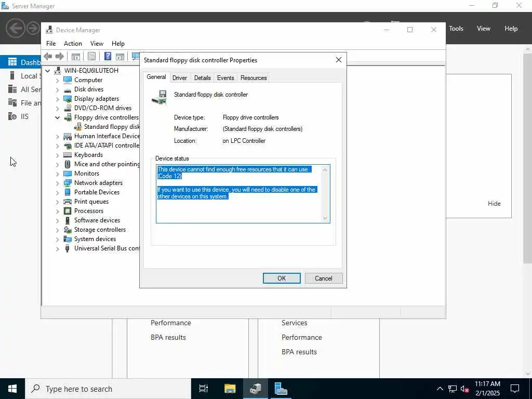Image resolution: width=532 pixels, height=399 pixels.
Task: Collapse the WIN-EQU6ILUTEOH root node
Action: (x=48, y=71)
